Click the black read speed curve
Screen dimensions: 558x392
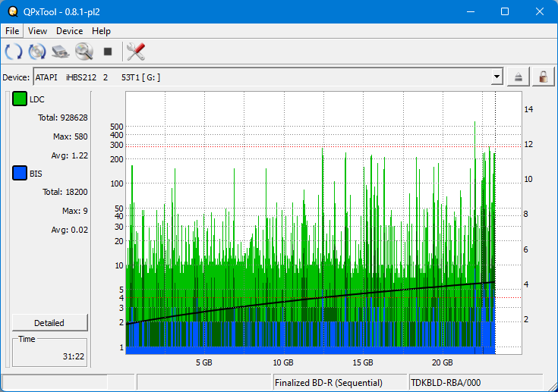pos(311,299)
